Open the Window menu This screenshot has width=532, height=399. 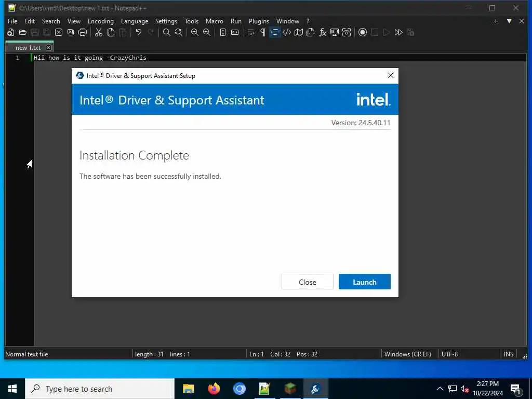288,21
